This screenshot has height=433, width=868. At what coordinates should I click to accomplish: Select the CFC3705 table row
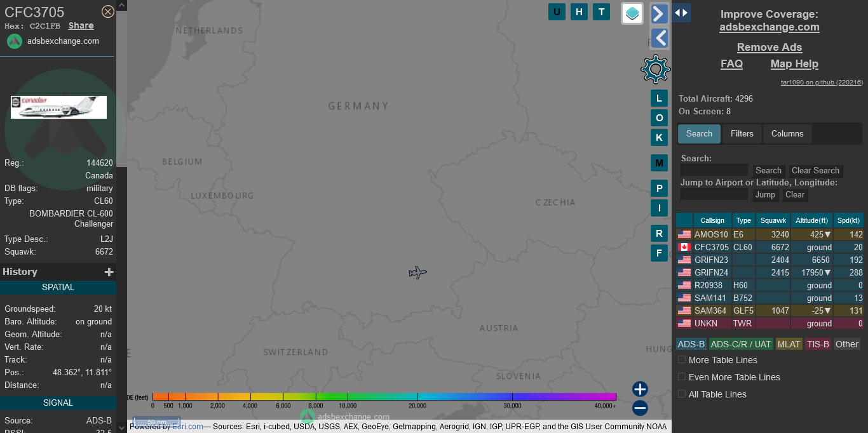coord(770,247)
